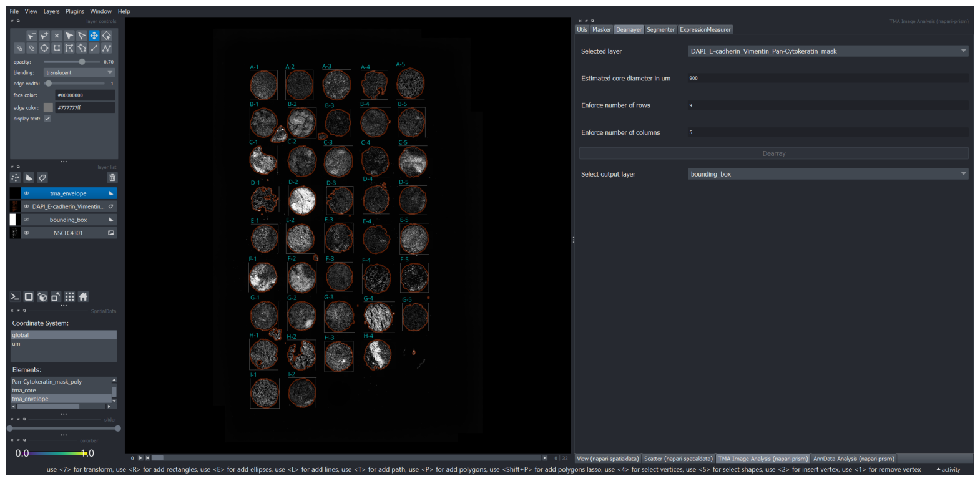The width and height of the screenshot is (980, 481).
Task: Open the AnnData Analysis (napari-prism) tab
Action: (854, 459)
